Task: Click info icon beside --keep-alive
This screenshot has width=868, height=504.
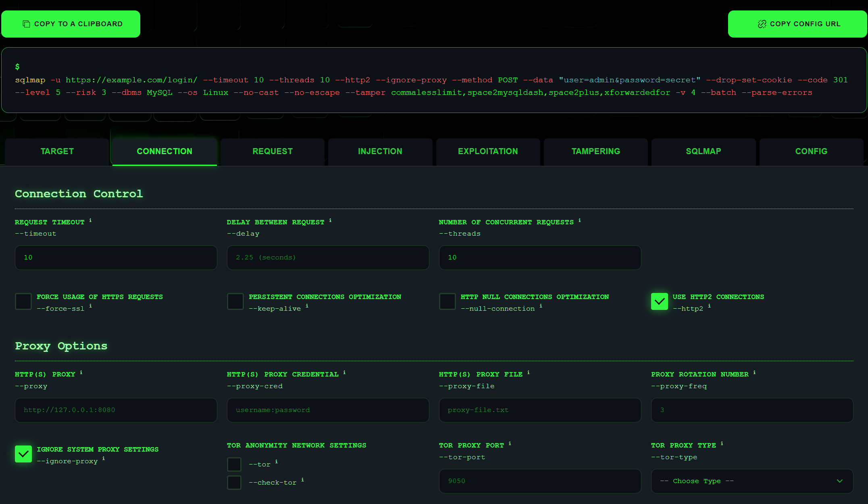Action: point(307,306)
